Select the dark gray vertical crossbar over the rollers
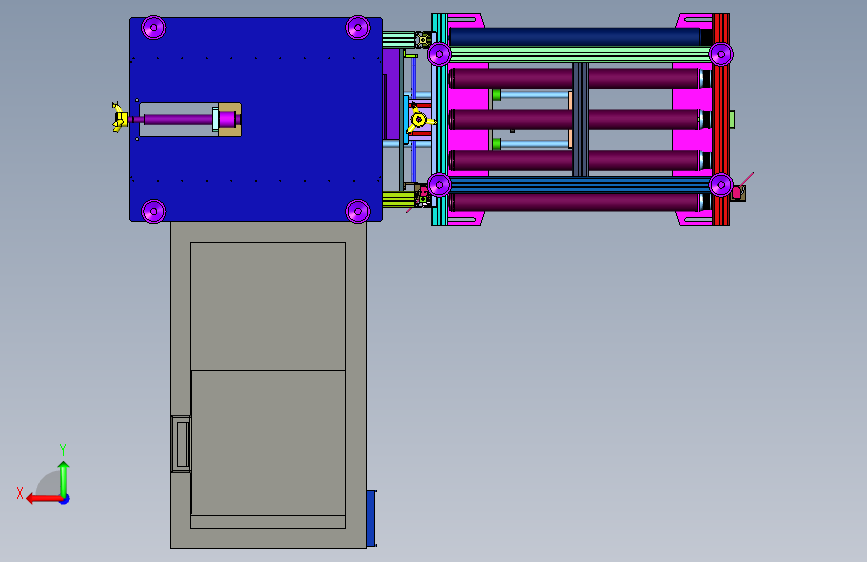 580,119
